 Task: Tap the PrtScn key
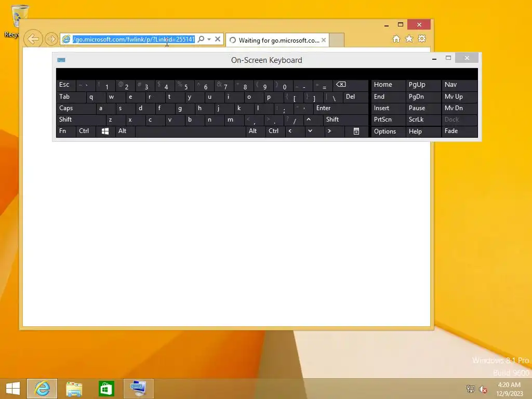[x=388, y=119]
